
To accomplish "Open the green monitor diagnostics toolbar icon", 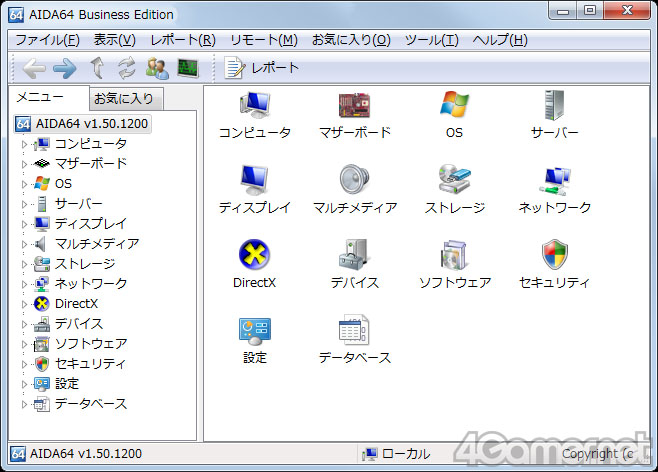I will [188, 68].
